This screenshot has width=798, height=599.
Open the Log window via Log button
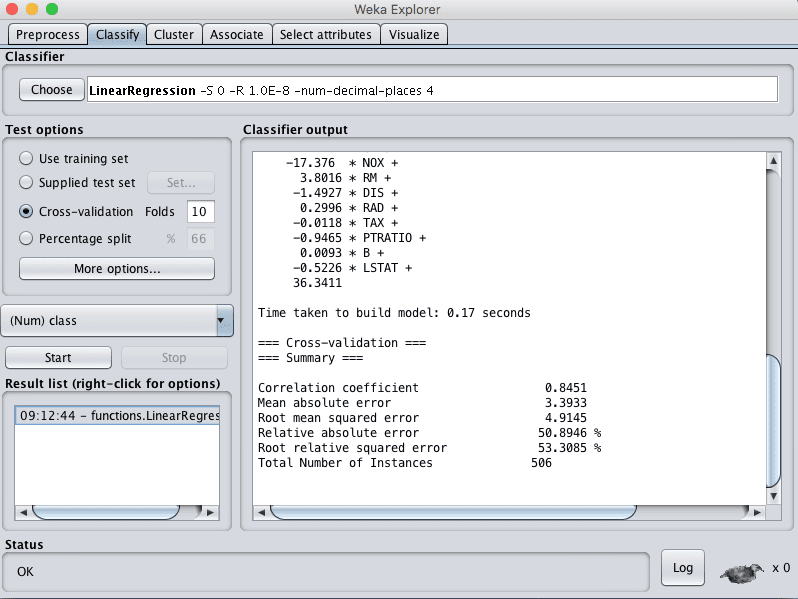(682, 567)
